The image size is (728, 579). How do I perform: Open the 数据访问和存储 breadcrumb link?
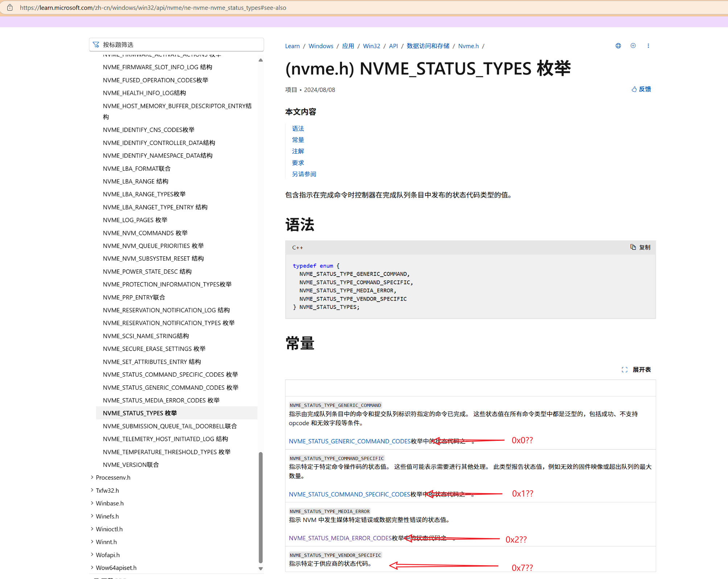(428, 46)
